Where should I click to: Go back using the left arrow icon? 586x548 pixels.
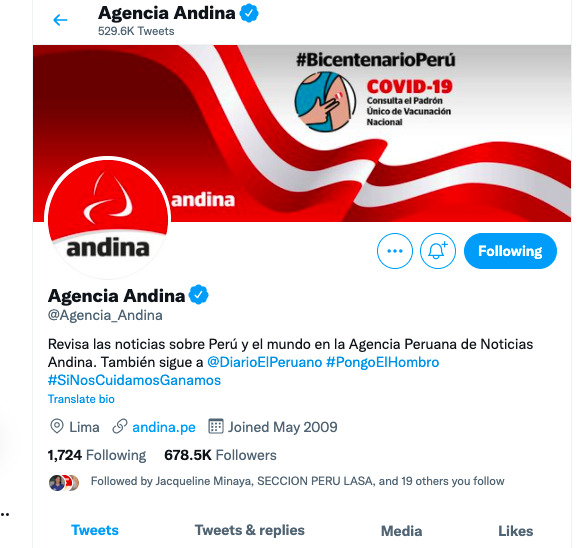pos(60,20)
